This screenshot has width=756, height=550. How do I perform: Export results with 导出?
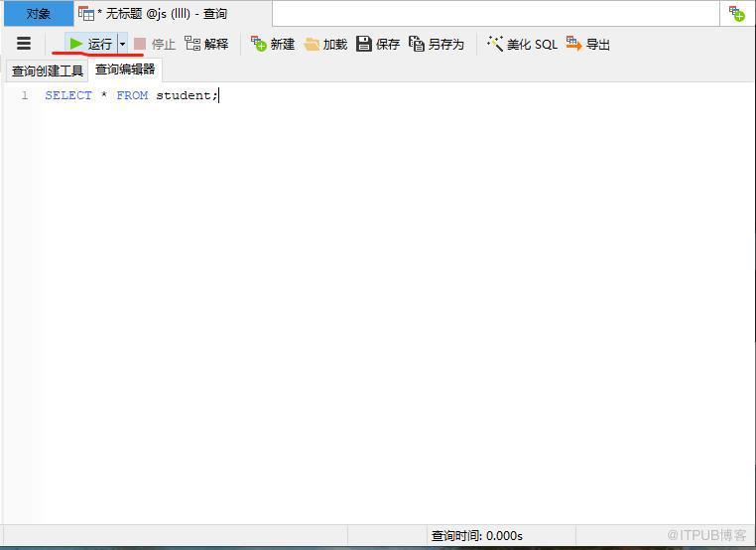tap(588, 44)
